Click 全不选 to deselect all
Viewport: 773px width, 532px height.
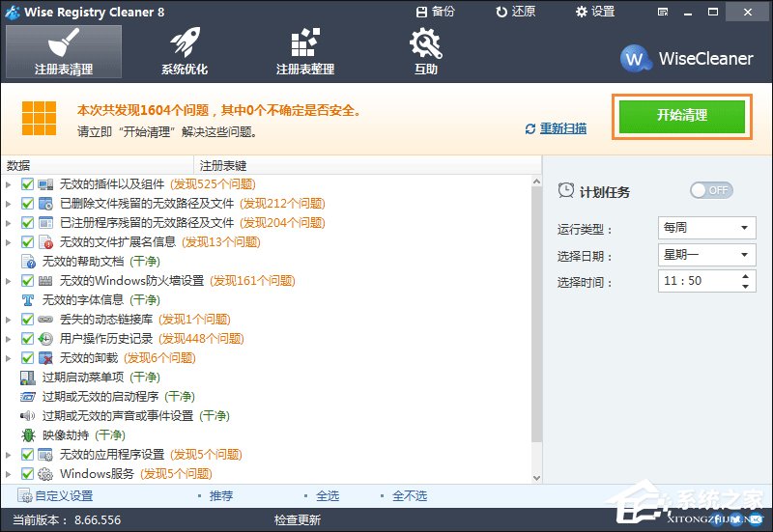click(409, 495)
